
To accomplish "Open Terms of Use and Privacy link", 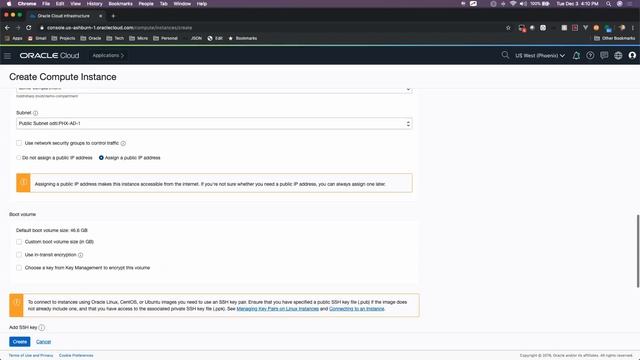I will click(31, 356).
